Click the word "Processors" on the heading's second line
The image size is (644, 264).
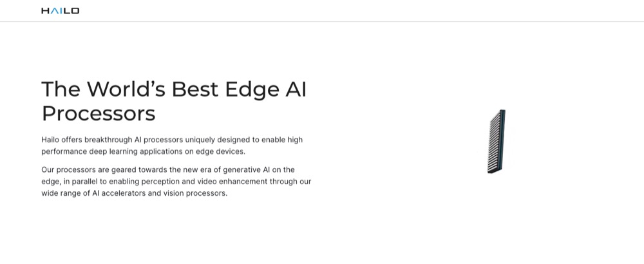coord(99,113)
